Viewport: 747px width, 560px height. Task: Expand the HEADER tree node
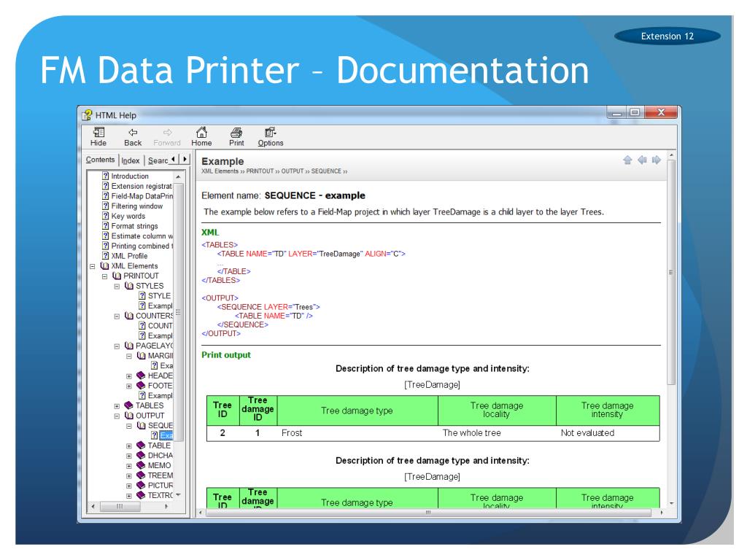pyautogui.click(x=128, y=376)
